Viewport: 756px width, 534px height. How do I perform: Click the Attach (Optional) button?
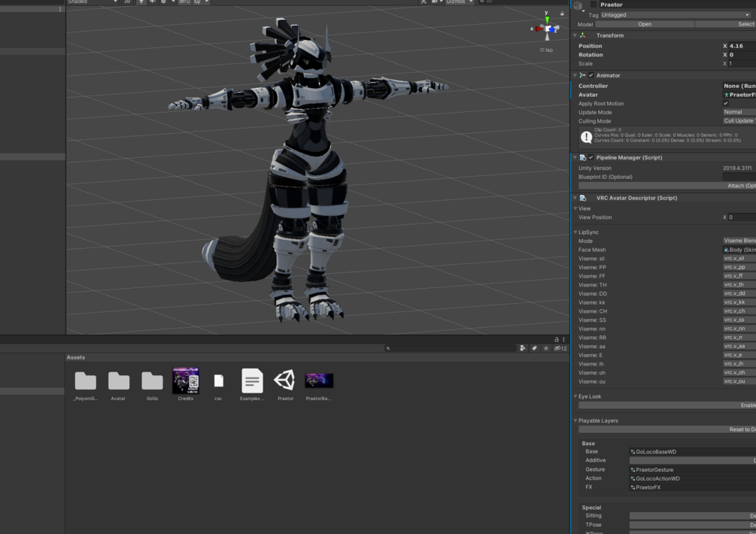667,186
